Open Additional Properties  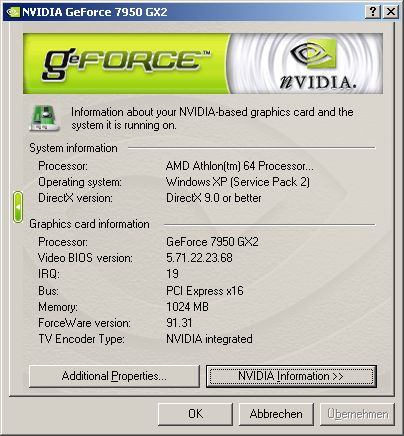coord(114,376)
